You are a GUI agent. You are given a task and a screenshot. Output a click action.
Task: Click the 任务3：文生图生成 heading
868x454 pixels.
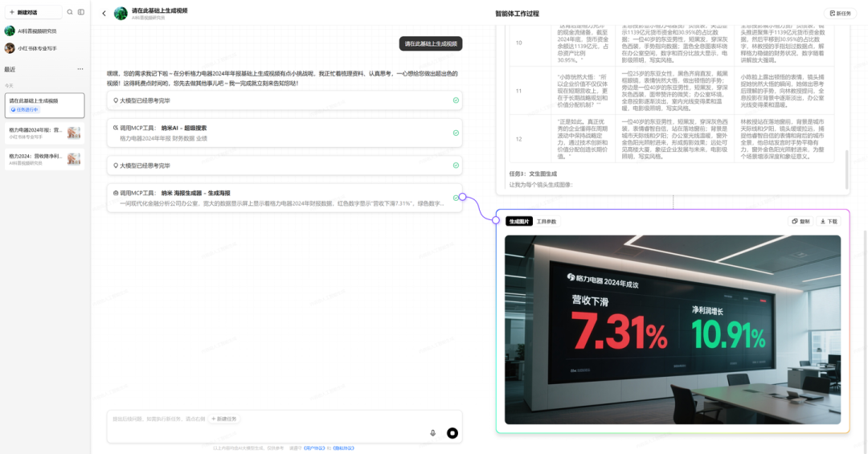click(x=533, y=174)
